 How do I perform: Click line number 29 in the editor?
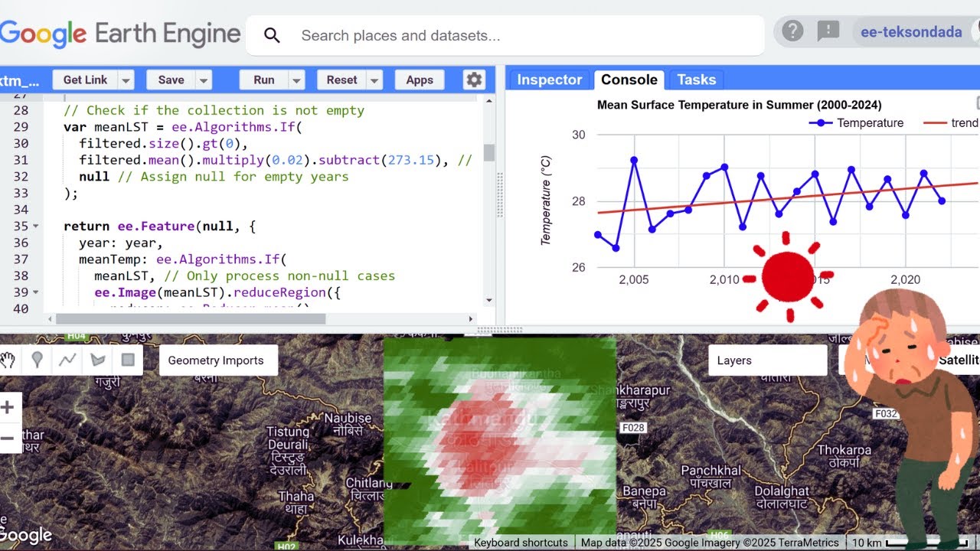[x=21, y=127]
